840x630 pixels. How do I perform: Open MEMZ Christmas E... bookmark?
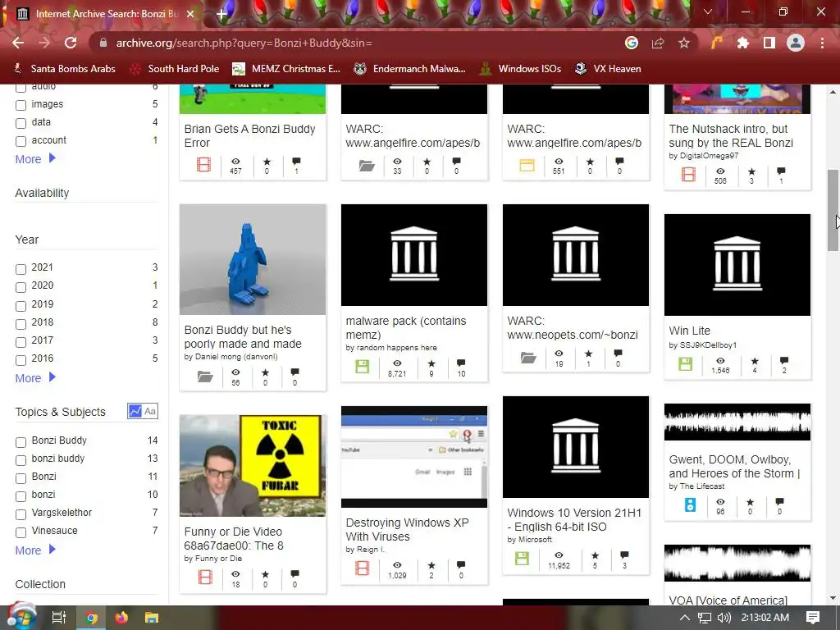(x=286, y=69)
